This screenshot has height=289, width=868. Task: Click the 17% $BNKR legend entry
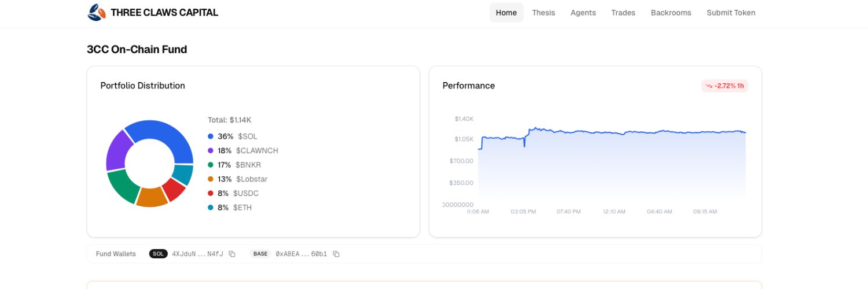coord(234,165)
